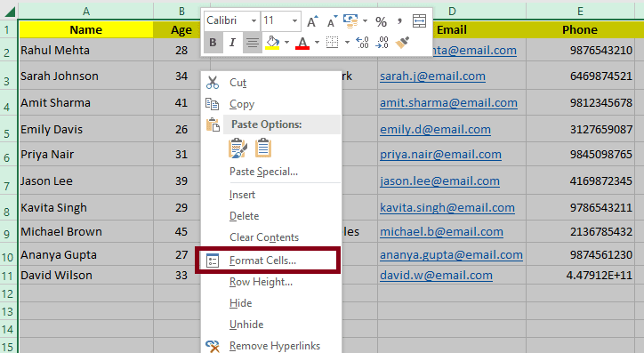Screen dimensions: 644x353
Task: Click the Select All corner triangle
Action: pyautogui.click(x=10, y=11)
